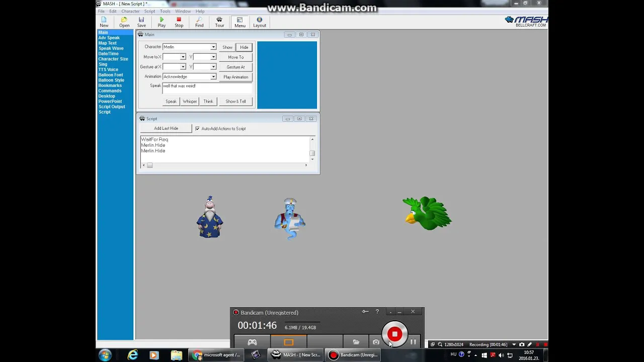This screenshot has width=644, height=362.
Task: Switch to the Chrome 'microsoft agent' window
Action: pyautogui.click(x=217, y=355)
